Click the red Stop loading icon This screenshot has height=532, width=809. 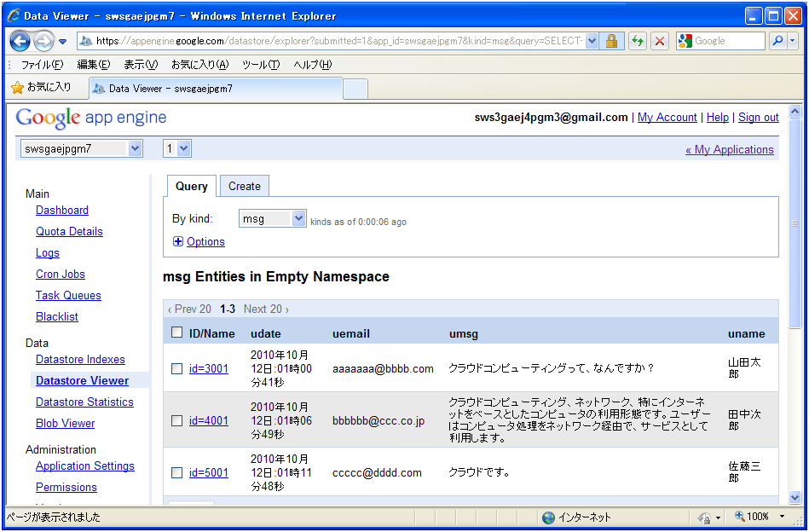click(659, 41)
